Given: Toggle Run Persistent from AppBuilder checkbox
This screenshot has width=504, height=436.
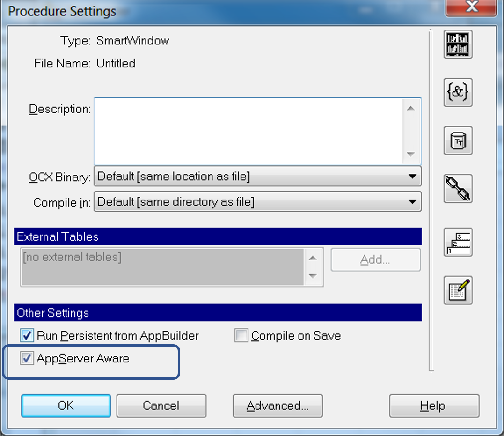Looking at the screenshot, I should click(27, 336).
